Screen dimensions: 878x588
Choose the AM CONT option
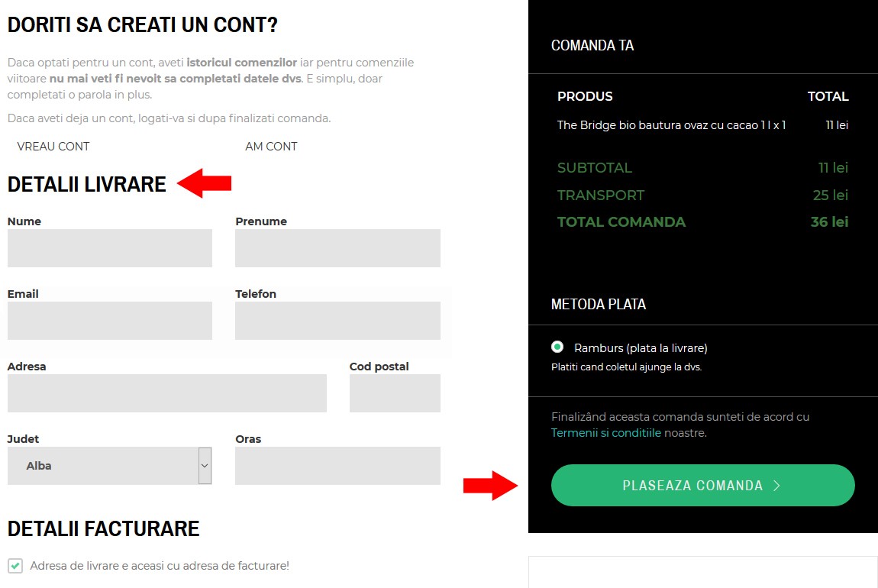coord(271,146)
